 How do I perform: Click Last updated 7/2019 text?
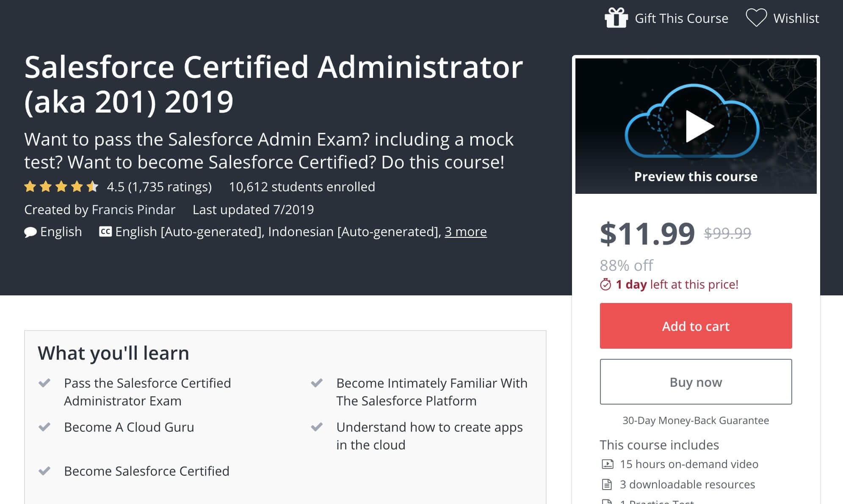[x=253, y=209]
